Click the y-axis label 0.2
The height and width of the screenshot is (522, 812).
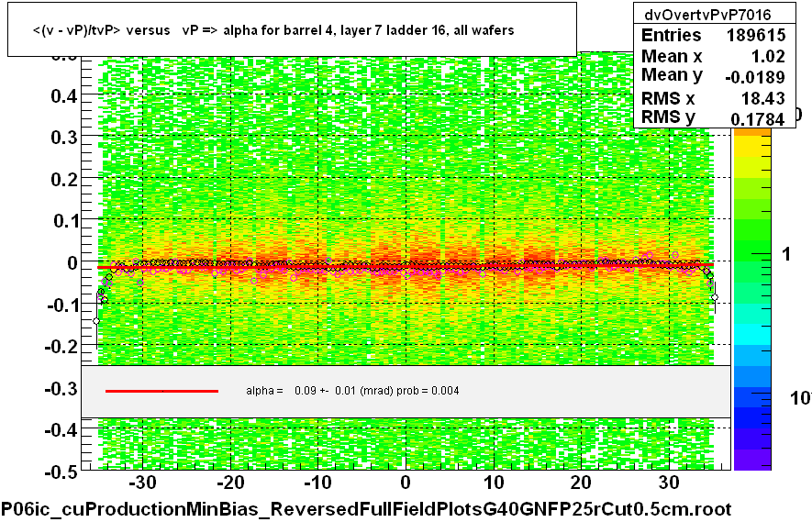[x=63, y=180]
